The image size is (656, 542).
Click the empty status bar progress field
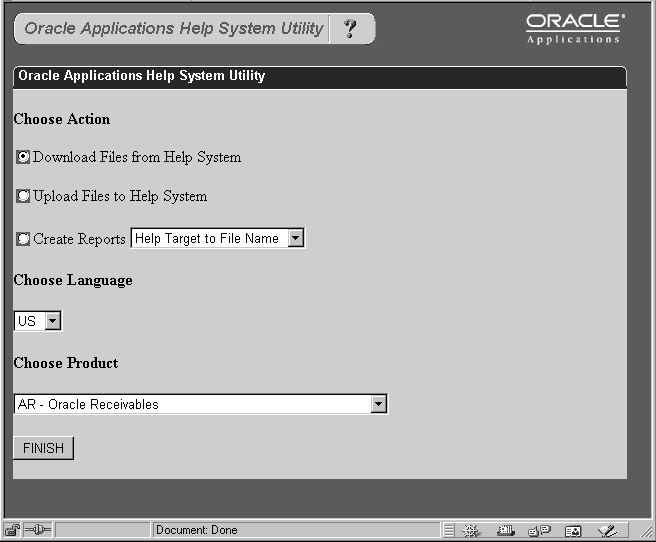pyautogui.click(x=102, y=530)
